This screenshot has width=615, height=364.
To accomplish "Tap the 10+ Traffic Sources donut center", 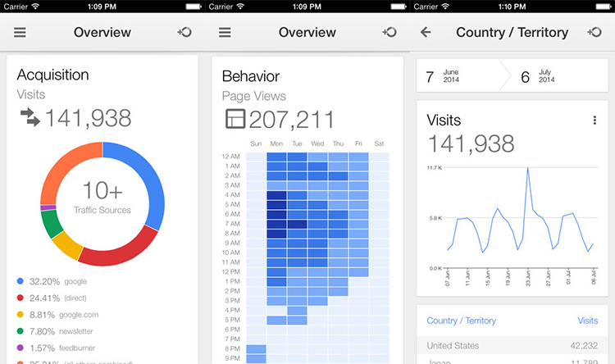I will (x=102, y=198).
